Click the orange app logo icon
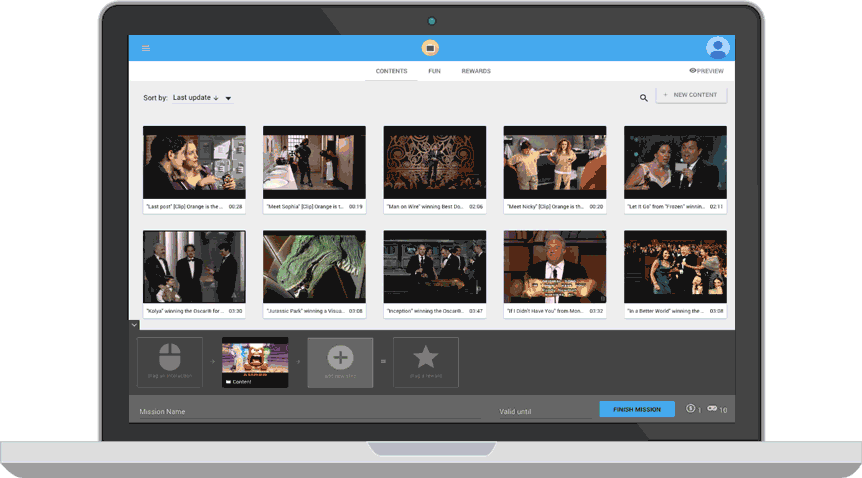This screenshot has width=862, height=478. [x=430, y=48]
